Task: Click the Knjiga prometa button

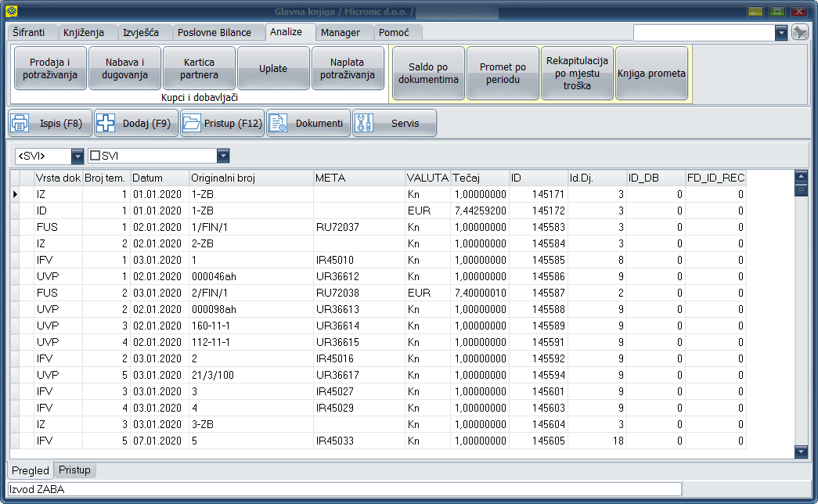Action: pyautogui.click(x=651, y=74)
